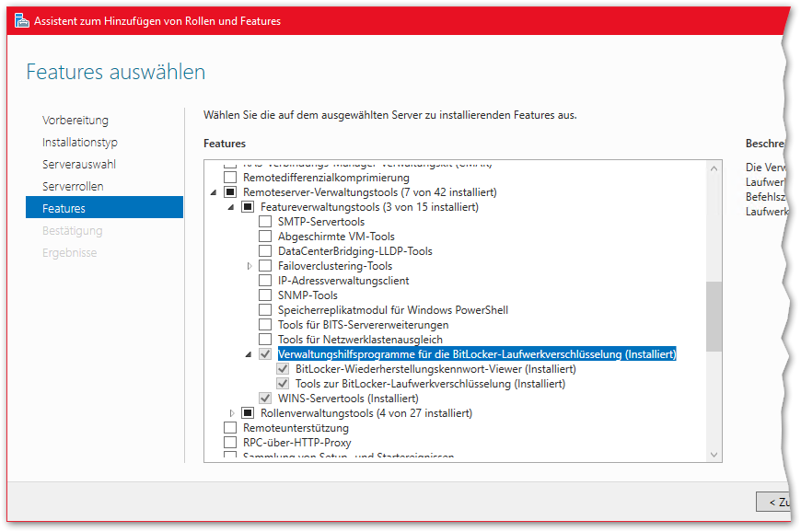This screenshot has height=532, width=801.
Task: Check the Remotedifferenzialkomprimierung checkbox
Action: (230, 178)
